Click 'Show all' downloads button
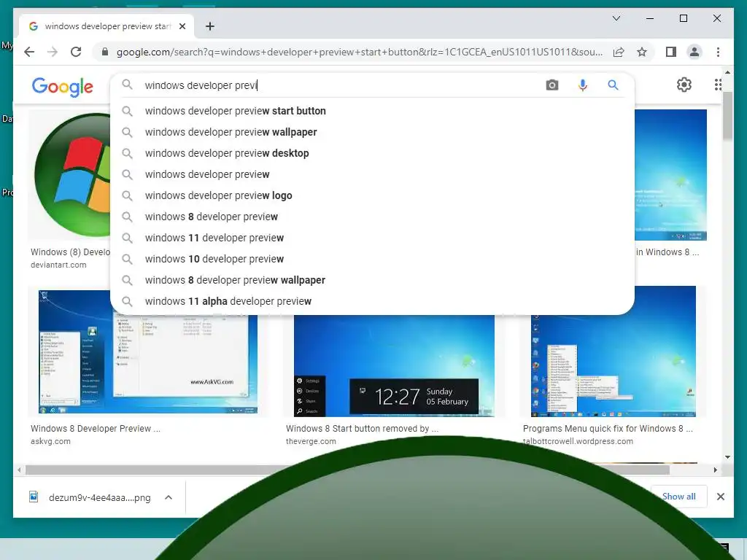Image resolution: width=747 pixels, height=560 pixels. pos(679,497)
